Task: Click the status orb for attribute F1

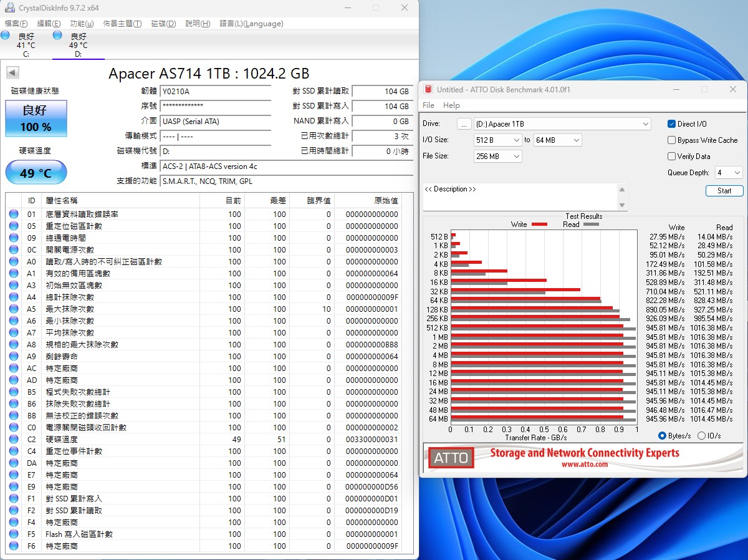Action: point(14,499)
